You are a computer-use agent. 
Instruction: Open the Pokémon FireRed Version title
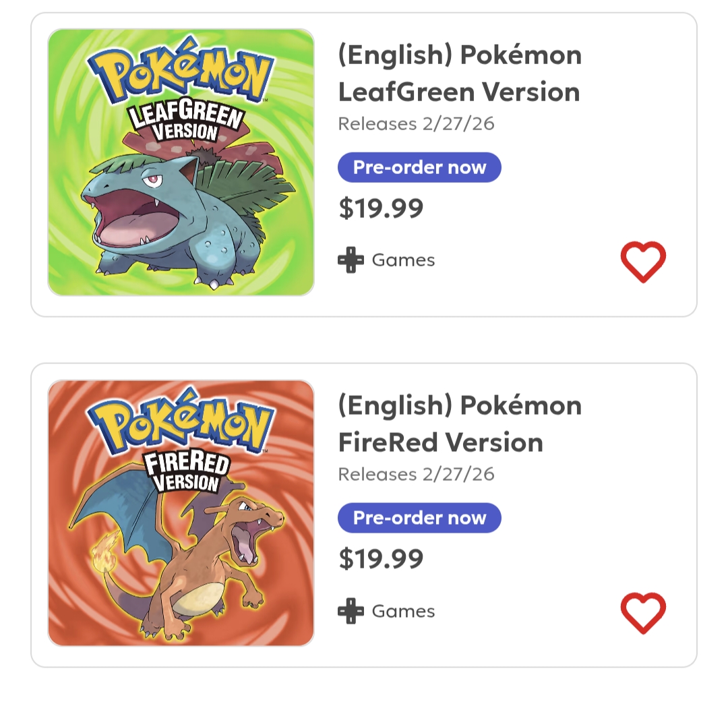[x=459, y=424]
